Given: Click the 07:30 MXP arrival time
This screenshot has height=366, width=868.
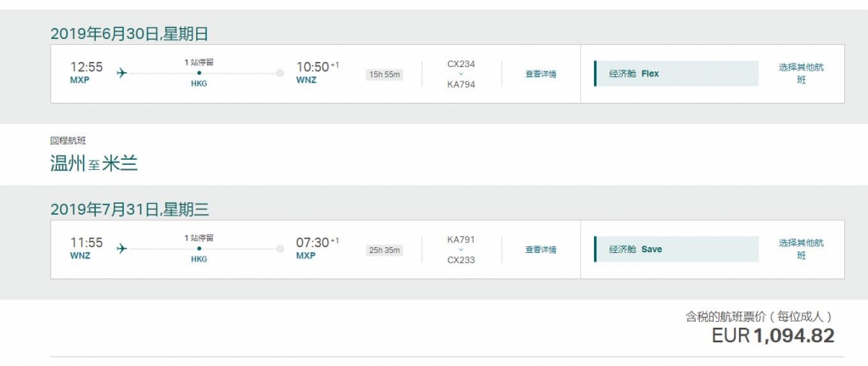Looking at the screenshot, I should (x=312, y=243).
